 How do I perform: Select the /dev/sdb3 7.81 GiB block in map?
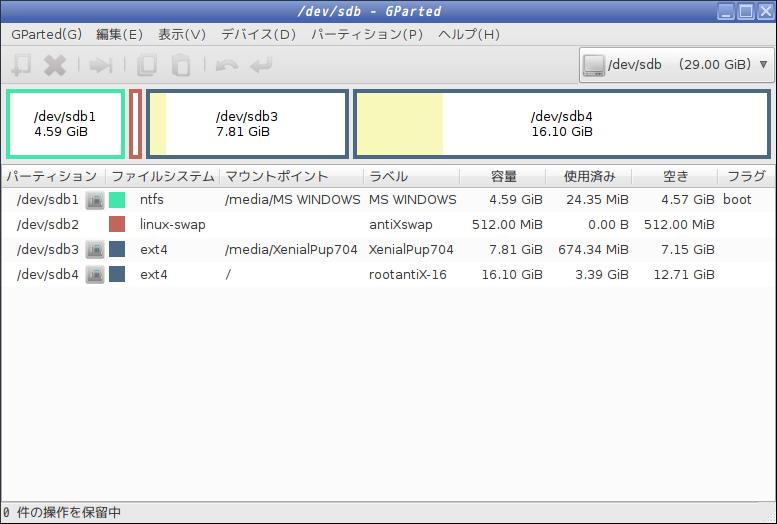tap(247, 124)
